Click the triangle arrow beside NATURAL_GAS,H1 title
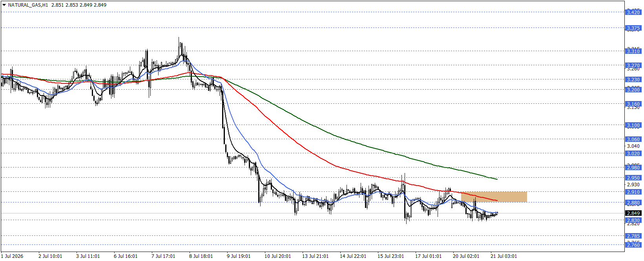 coord(4,5)
